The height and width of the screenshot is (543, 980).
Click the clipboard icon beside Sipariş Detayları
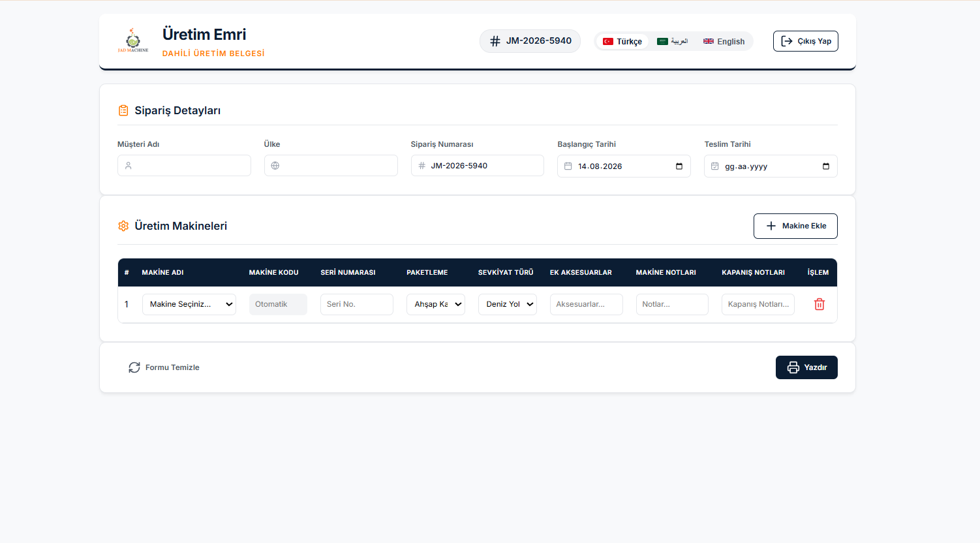[123, 110]
